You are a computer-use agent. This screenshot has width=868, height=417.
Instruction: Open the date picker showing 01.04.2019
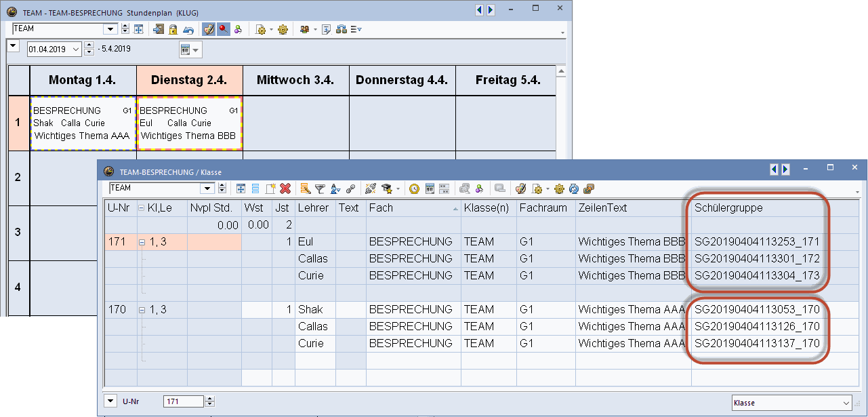(x=75, y=49)
